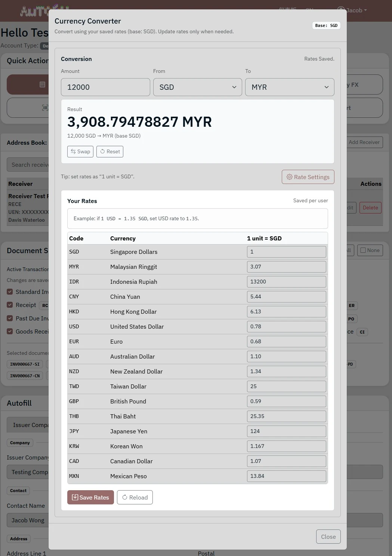
Task: Click the Amount field containing 12000
Action: point(105,87)
